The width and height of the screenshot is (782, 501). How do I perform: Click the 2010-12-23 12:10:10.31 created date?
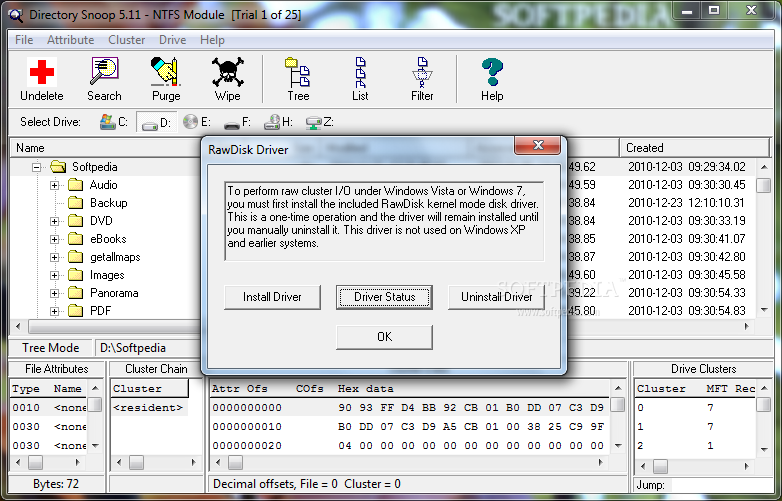pos(686,203)
